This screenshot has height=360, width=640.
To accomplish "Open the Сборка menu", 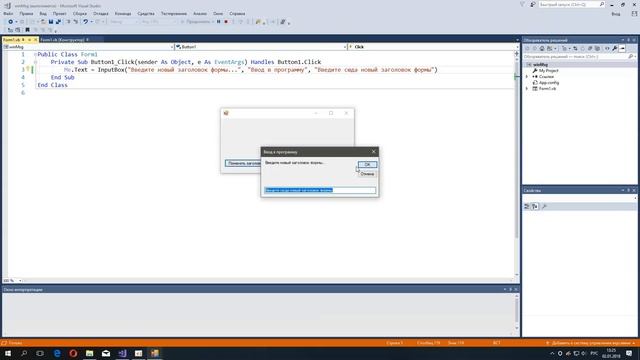I will point(80,13).
